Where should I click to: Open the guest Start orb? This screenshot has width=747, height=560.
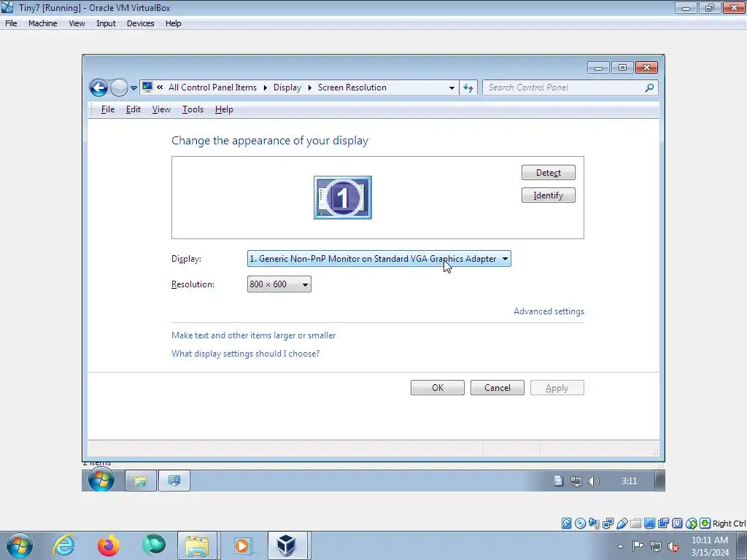[x=101, y=480]
